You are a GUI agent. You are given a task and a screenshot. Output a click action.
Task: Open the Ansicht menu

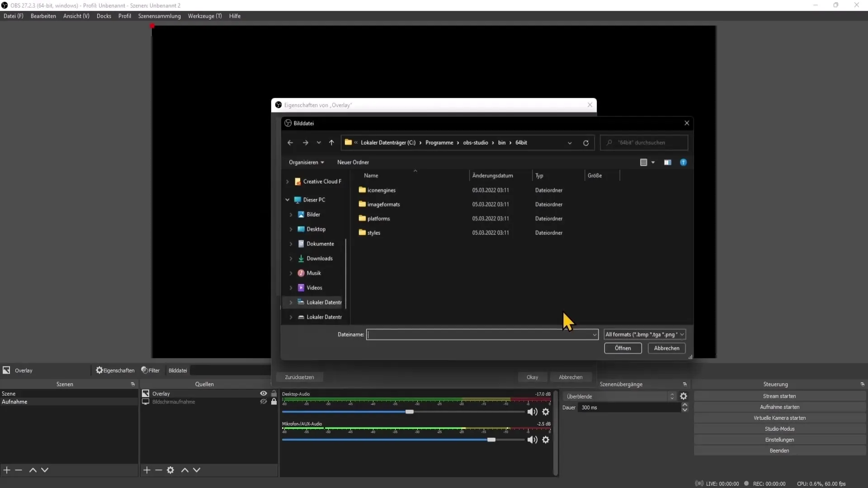(x=75, y=16)
